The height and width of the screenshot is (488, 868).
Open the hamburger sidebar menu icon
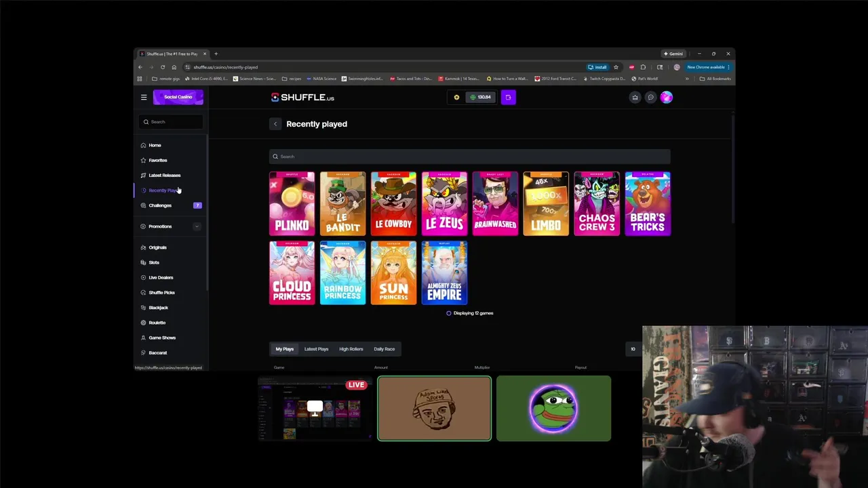point(144,97)
